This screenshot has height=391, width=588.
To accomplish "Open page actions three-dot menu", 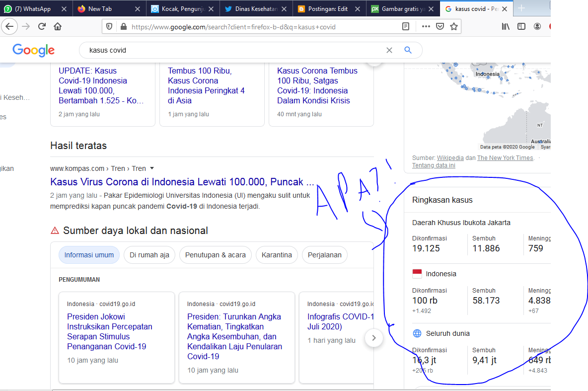I will [426, 27].
